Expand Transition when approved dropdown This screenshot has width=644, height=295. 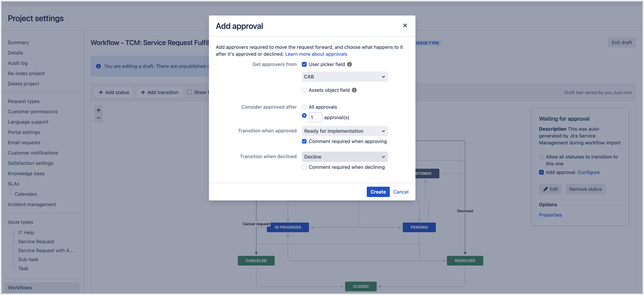pos(345,131)
